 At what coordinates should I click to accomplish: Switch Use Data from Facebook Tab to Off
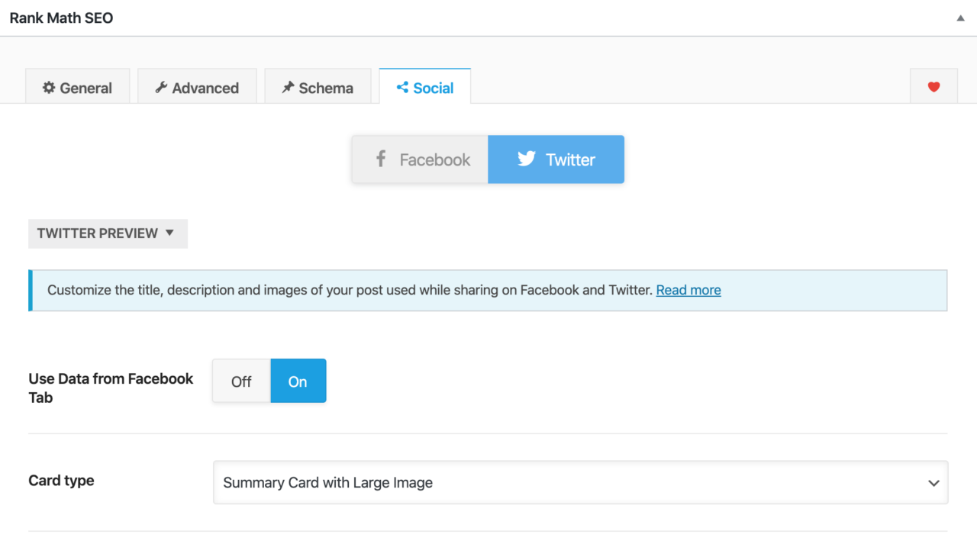pos(241,381)
